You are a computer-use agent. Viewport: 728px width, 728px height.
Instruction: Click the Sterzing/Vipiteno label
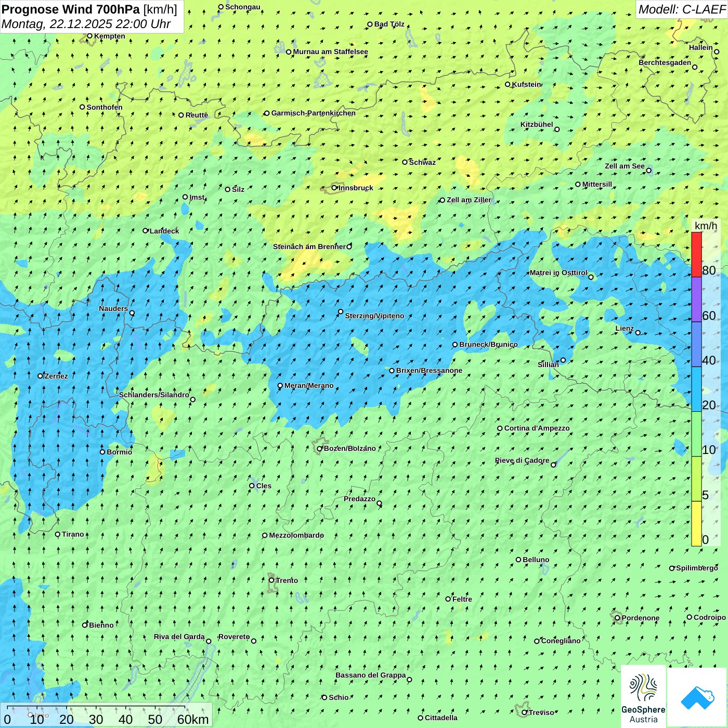(374, 316)
